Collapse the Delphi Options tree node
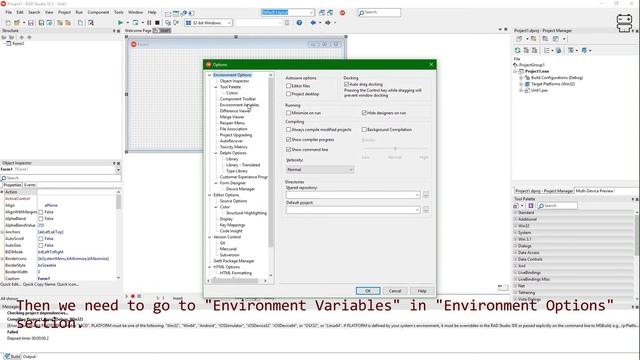Image resolution: width=640 pixels, height=360 pixels. tap(216, 153)
